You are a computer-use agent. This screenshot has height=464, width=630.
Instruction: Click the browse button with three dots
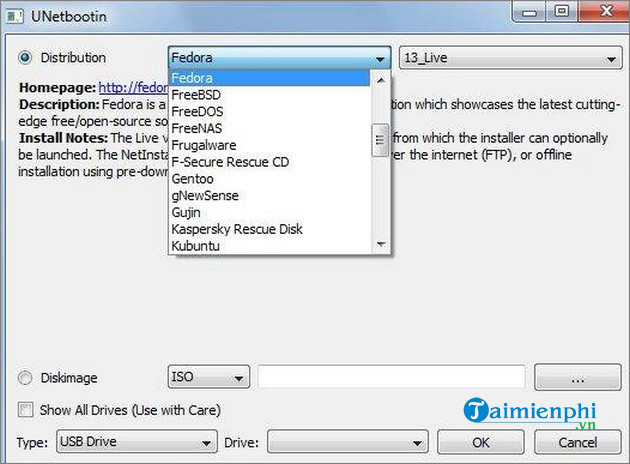point(577,378)
